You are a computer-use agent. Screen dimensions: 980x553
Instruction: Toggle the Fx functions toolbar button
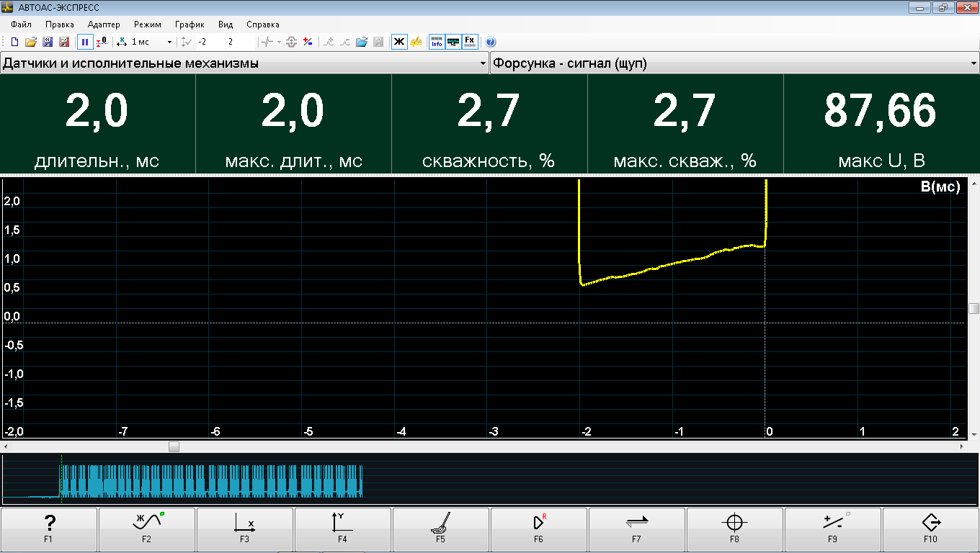(470, 42)
